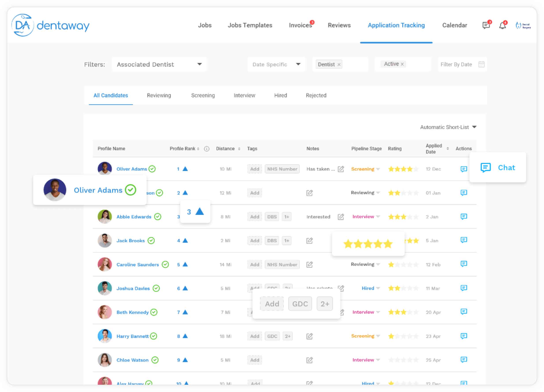Viewport: 544px width, 392px height.
Task: Open the Associated Dentist filter dropdown
Action: tap(159, 64)
